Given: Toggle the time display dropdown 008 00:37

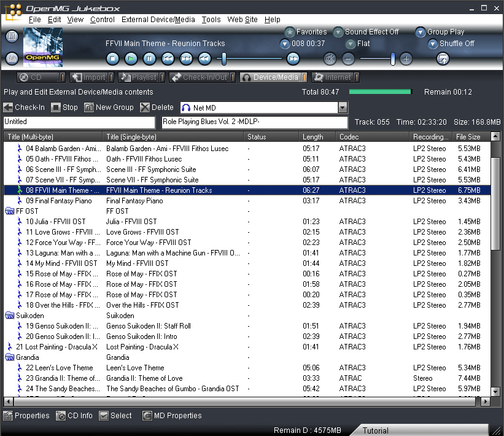Looking at the screenshot, I should (285, 44).
